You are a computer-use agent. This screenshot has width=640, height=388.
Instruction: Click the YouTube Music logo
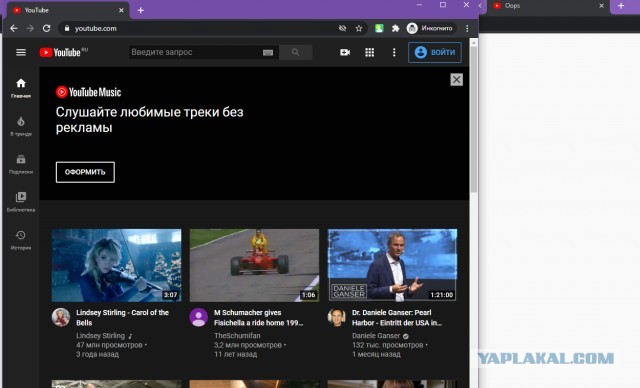[89, 92]
